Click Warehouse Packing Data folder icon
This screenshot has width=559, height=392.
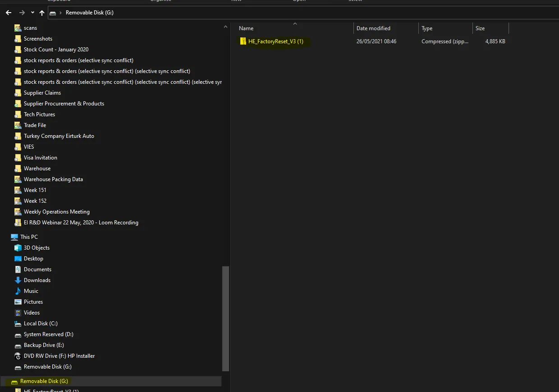pos(18,179)
